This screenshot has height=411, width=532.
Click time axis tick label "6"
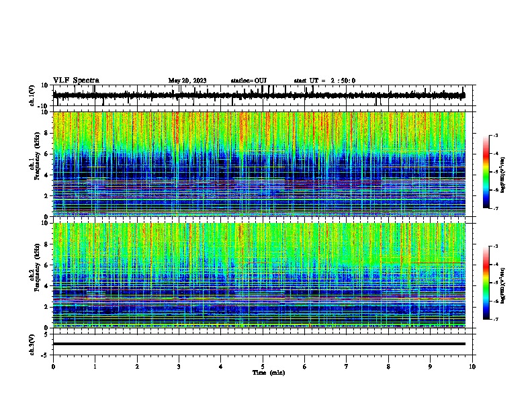click(x=305, y=367)
